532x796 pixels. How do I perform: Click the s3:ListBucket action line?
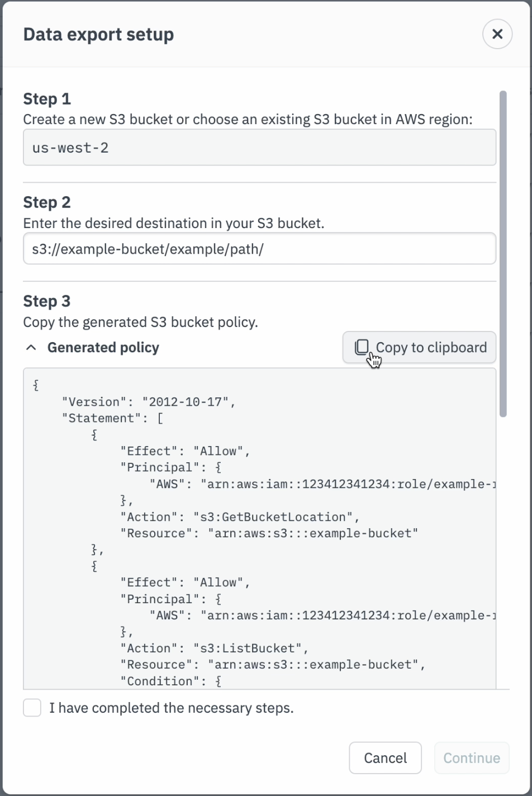pyautogui.click(x=215, y=648)
